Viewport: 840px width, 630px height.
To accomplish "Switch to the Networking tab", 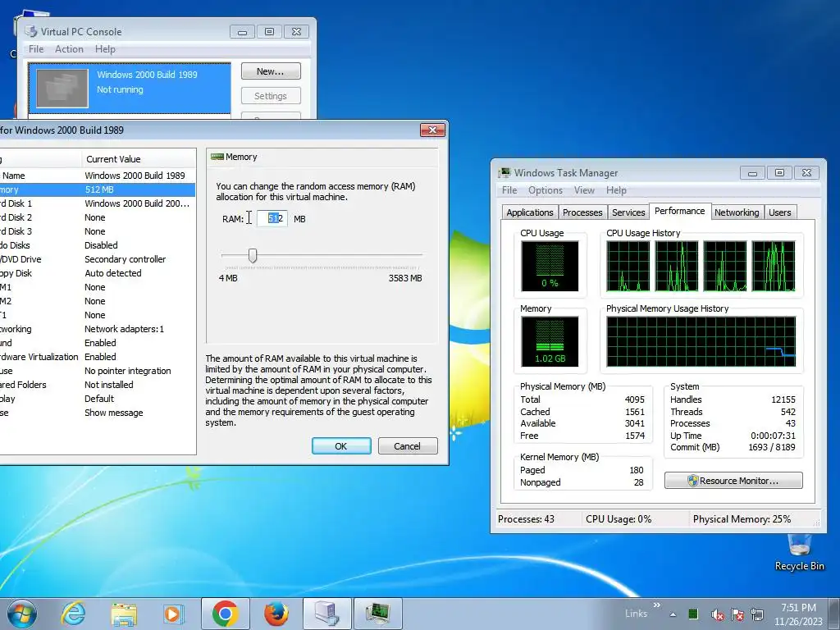I will tap(737, 212).
